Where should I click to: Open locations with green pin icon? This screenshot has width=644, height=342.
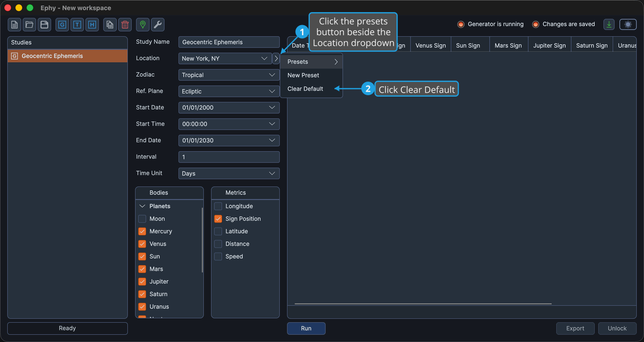pyautogui.click(x=143, y=25)
